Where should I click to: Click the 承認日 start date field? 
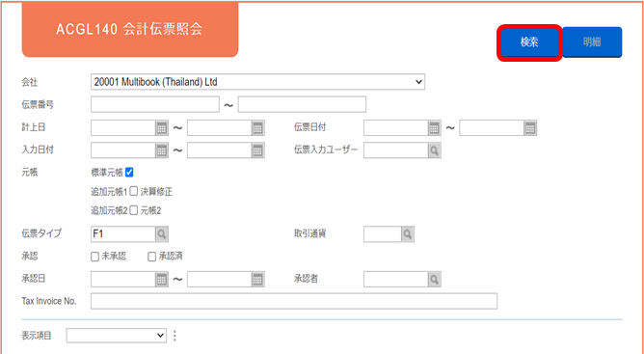tap(123, 280)
